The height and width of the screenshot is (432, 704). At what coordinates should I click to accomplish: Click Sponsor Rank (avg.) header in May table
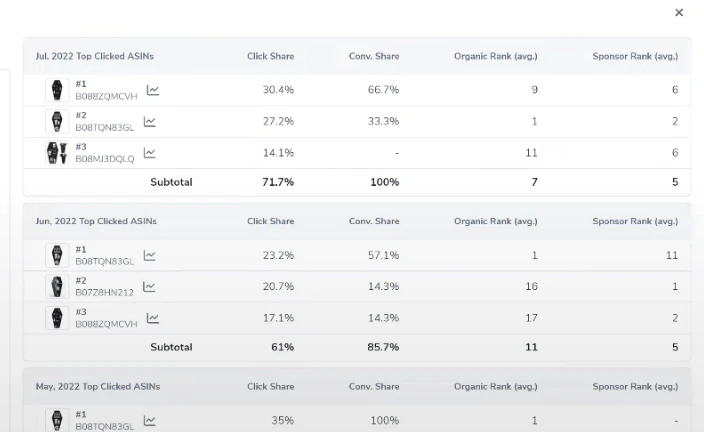click(635, 387)
